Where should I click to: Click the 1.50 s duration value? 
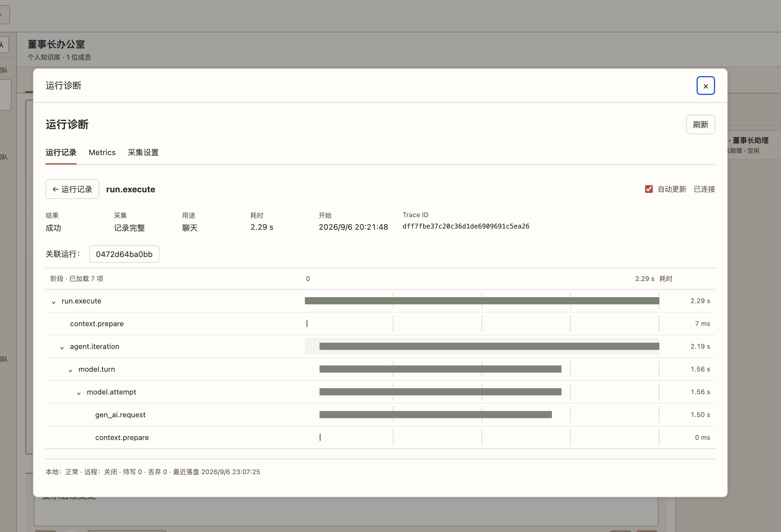tap(700, 415)
